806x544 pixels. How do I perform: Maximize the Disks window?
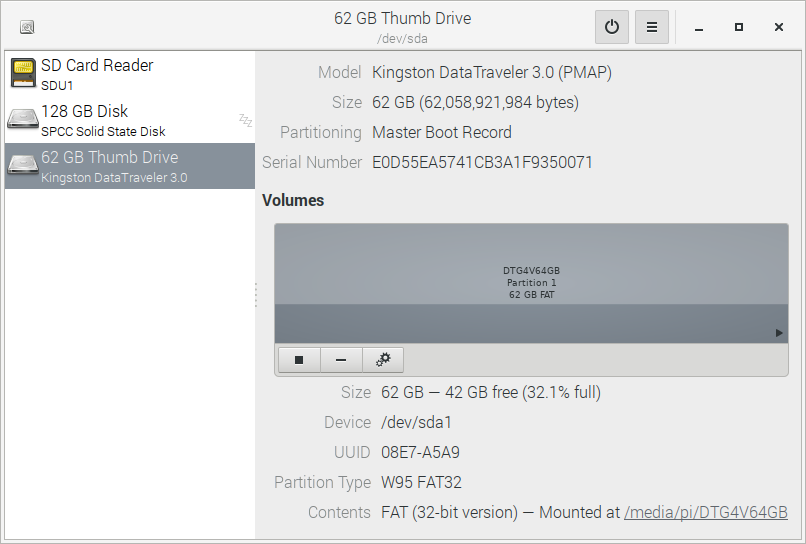pyautogui.click(x=739, y=27)
